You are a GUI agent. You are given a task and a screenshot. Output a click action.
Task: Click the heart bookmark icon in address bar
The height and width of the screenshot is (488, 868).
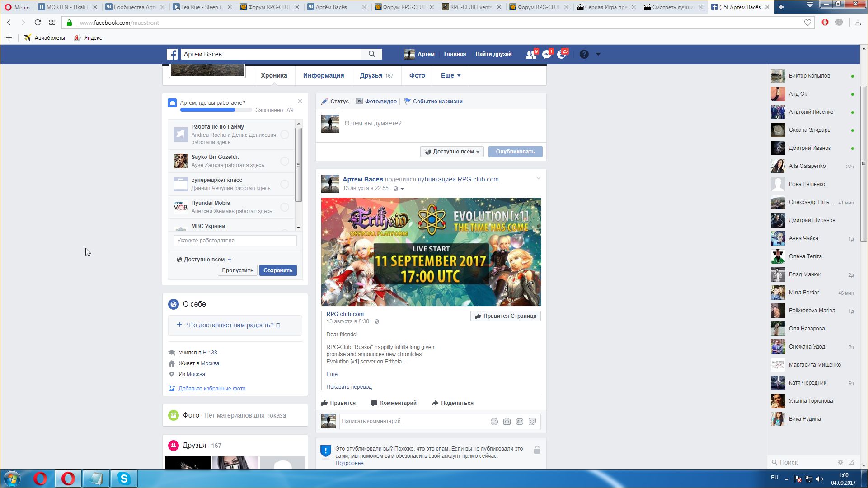[807, 23]
